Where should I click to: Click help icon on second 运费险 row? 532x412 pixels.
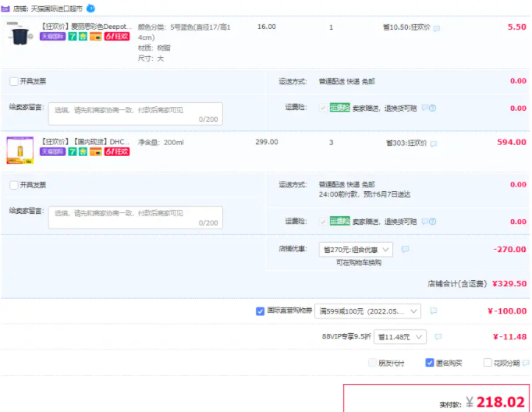(x=432, y=222)
